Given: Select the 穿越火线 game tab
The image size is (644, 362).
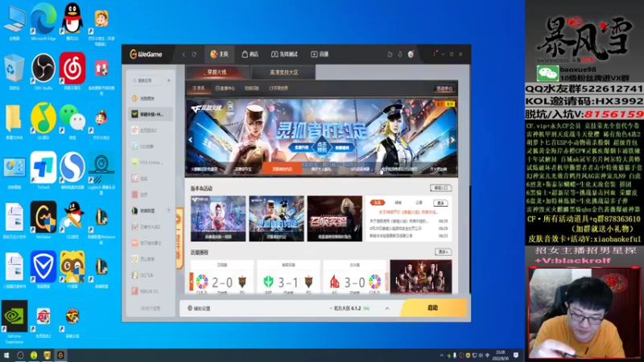Looking at the screenshot, I should 217,72.
